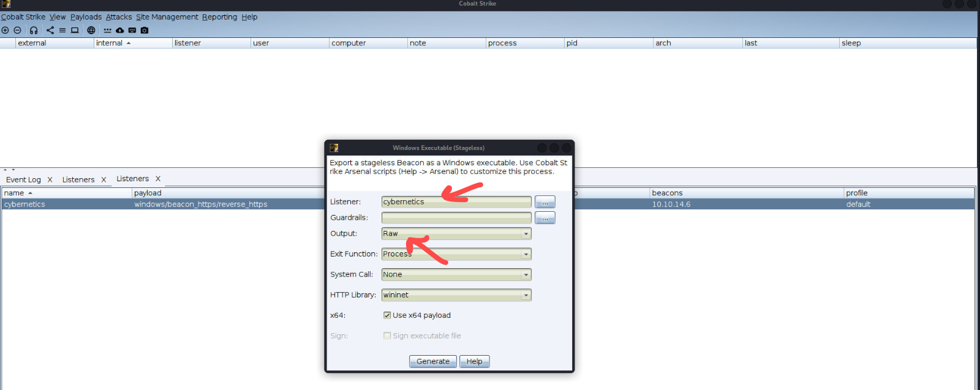The height and width of the screenshot is (390, 980).
Task: Open the Exit Function dropdown
Action: pos(456,254)
